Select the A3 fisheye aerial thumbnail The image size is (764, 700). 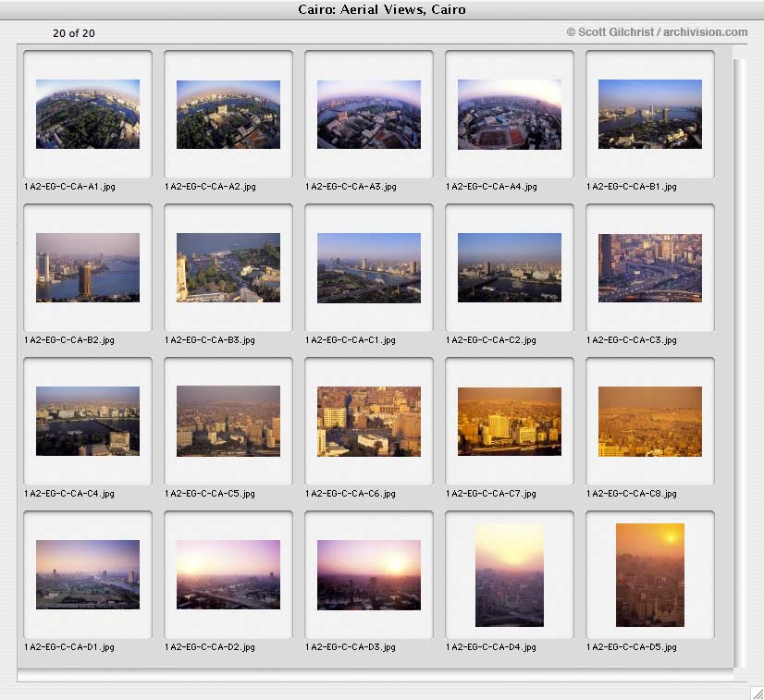(369, 114)
